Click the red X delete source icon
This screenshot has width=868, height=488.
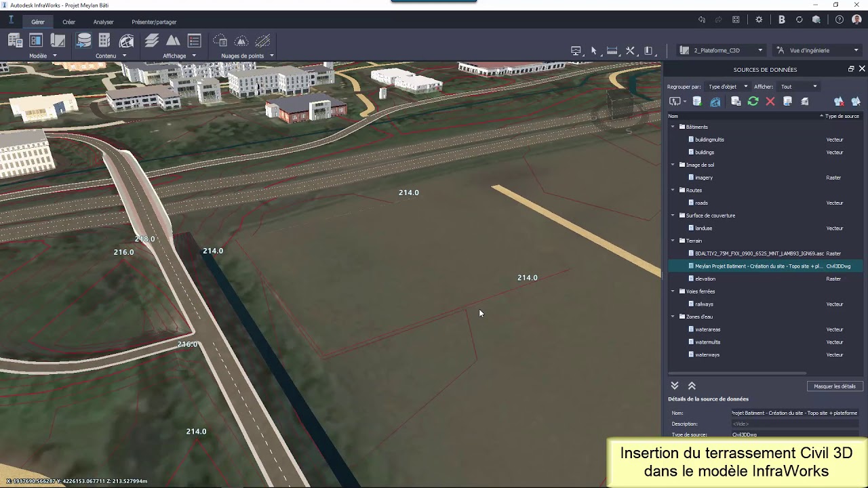770,101
